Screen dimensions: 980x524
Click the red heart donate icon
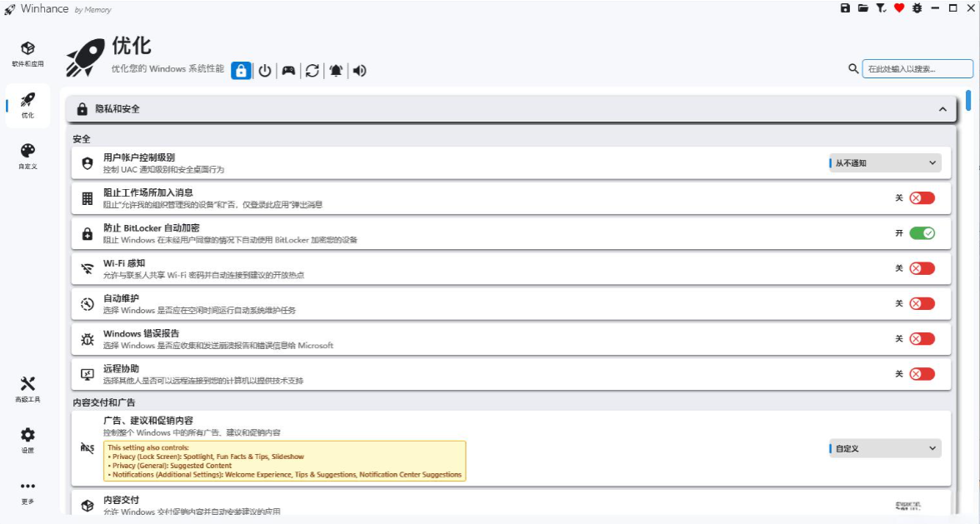[x=899, y=8]
